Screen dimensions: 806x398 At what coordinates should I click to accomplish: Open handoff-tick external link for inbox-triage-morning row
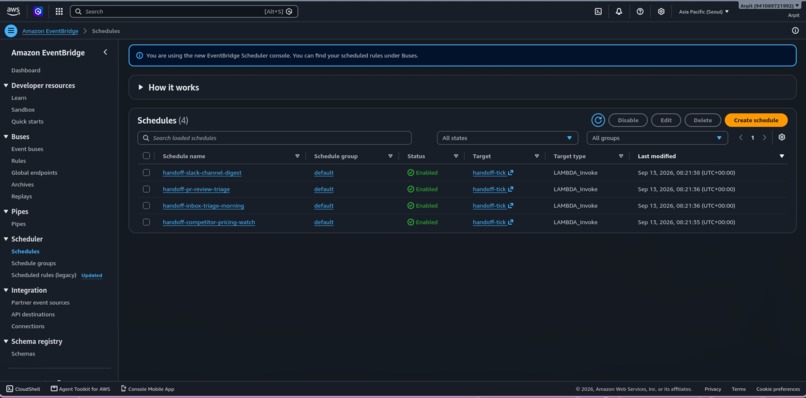(x=492, y=206)
